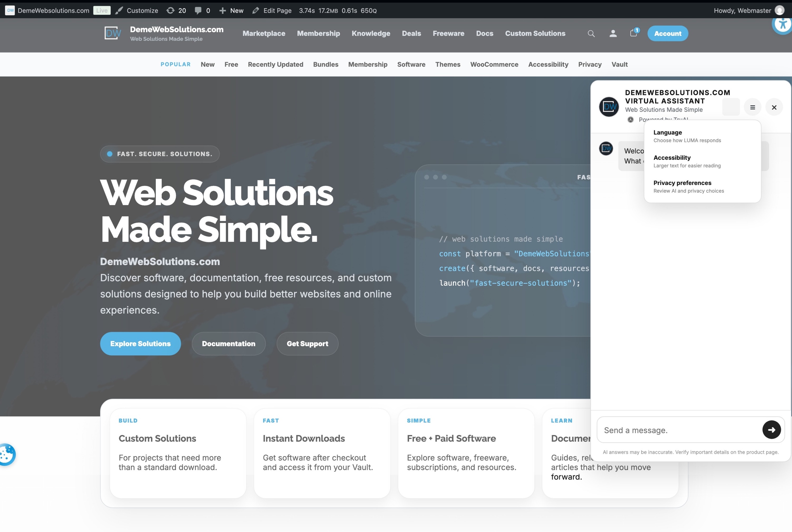Screen dimensions: 792x532
Task: Open the Free + Paid Software card
Action: tap(466, 453)
